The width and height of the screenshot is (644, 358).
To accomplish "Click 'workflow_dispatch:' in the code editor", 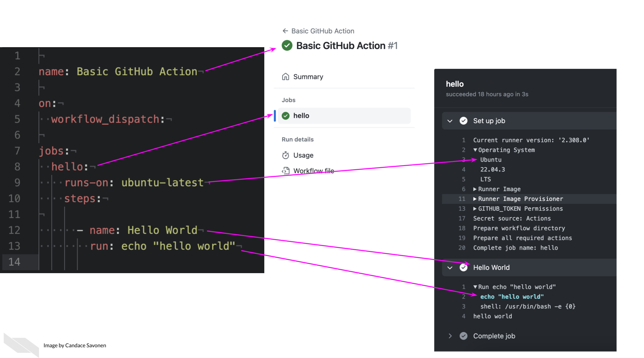I will [x=108, y=119].
